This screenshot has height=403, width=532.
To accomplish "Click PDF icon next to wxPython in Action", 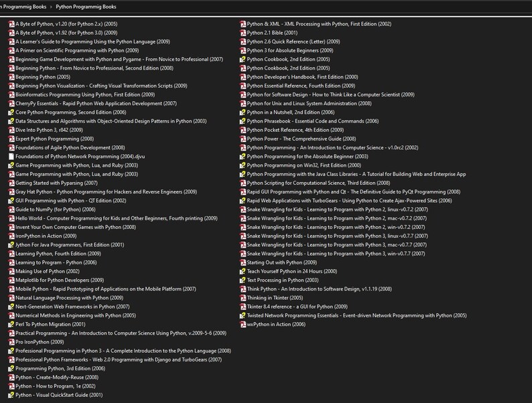I will [x=243, y=325].
